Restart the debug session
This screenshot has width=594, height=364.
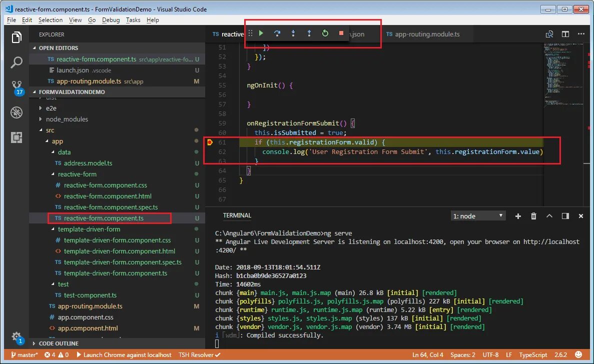tap(325, 33)
